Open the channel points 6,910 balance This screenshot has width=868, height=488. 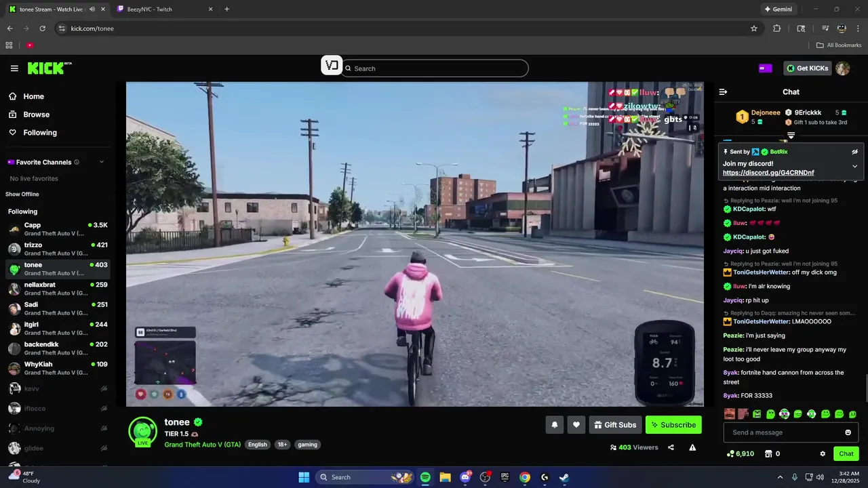coord(740,454)
